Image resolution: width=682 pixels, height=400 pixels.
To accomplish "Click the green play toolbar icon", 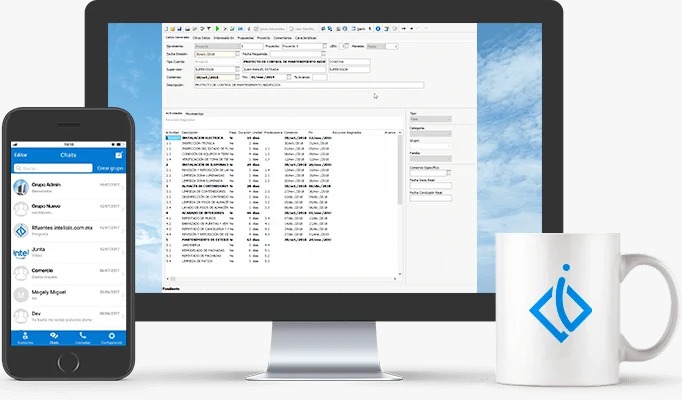I will click(x=218, y=30).
